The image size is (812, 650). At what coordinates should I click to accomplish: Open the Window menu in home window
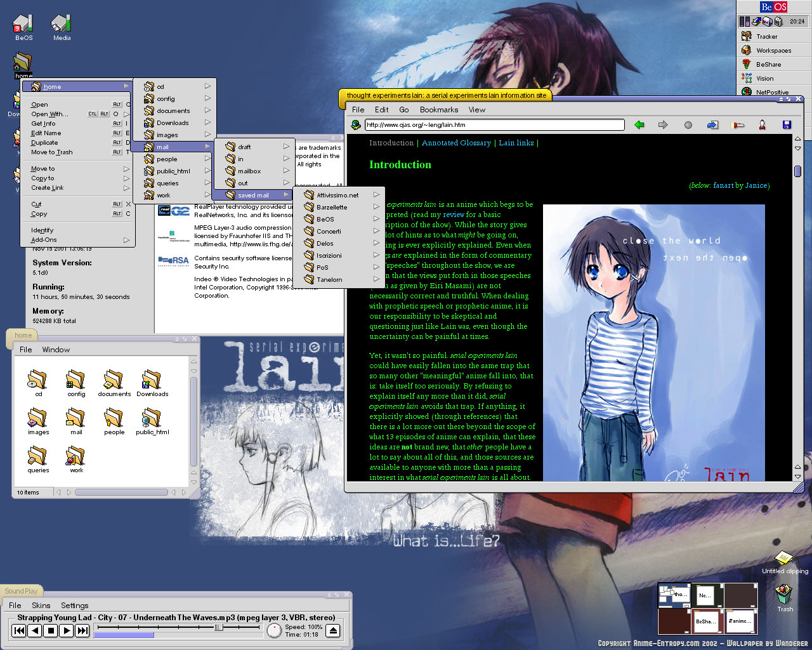pyautogui.click(x=56, y=350)
